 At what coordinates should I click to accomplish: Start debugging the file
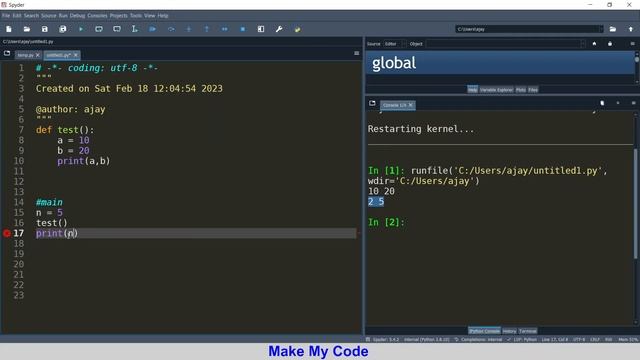click(153, 29)
